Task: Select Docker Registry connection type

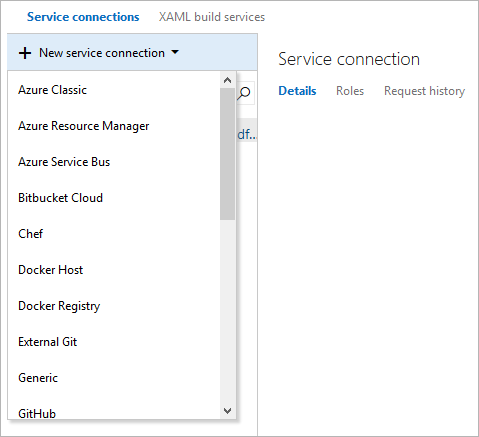Action: click(x=114, y=306)
